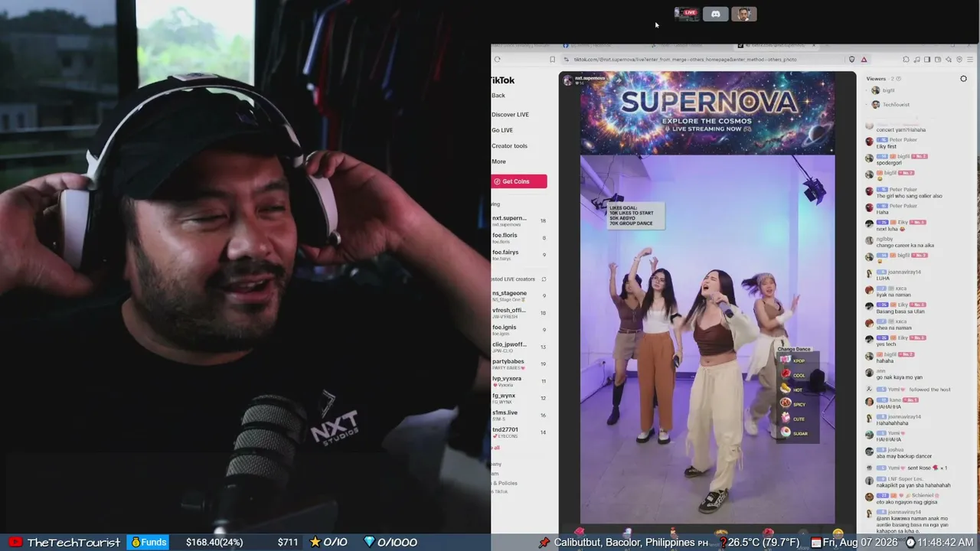Toggle the browser sidebar panel icon
Screen dimensions: 980x551
pyautogui.click(x=927, y=60)
